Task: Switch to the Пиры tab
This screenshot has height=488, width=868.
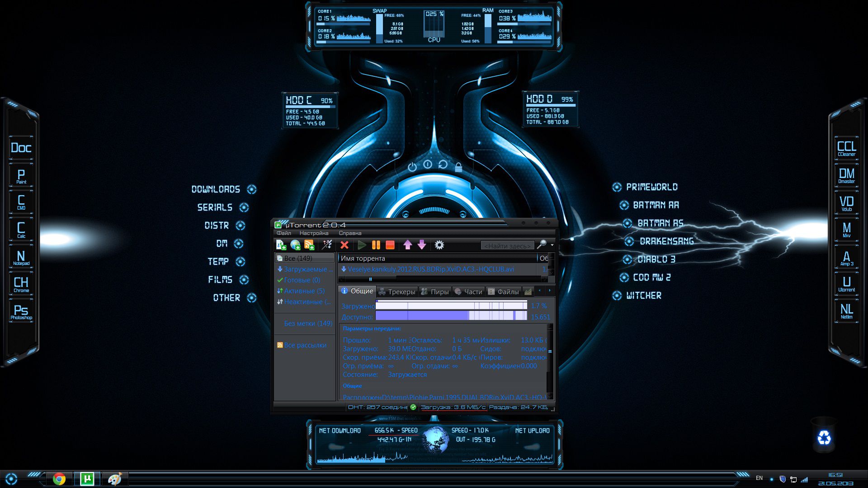Action: (439, 292)
